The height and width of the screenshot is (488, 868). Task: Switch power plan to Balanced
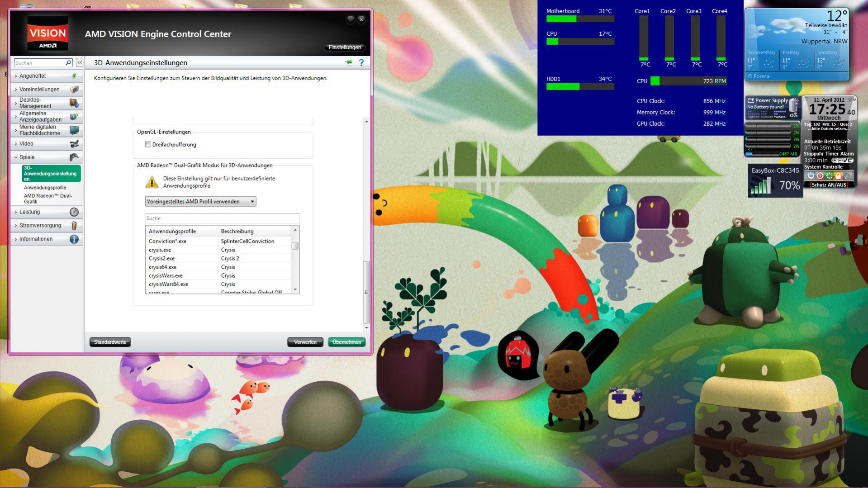tap(767, 117)
